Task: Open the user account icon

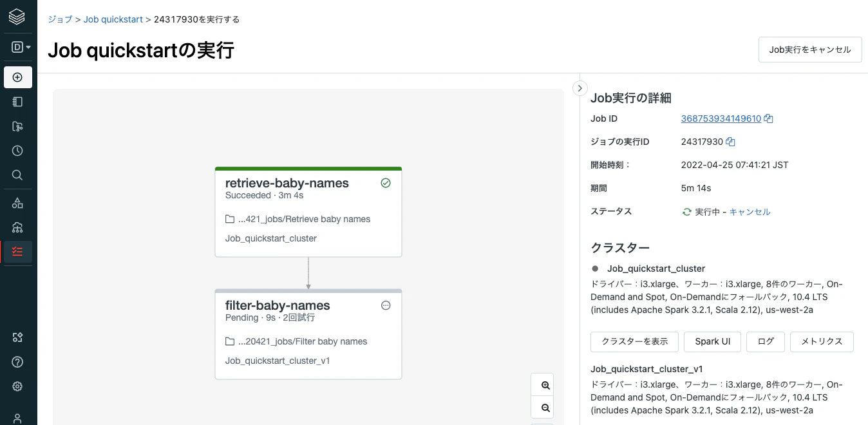Action: tap(17, 418)
